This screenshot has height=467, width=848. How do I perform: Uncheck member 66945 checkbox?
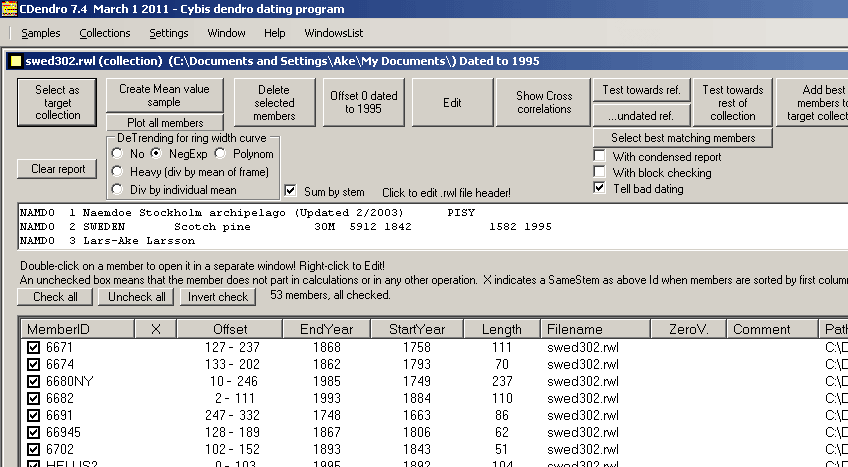34,432
